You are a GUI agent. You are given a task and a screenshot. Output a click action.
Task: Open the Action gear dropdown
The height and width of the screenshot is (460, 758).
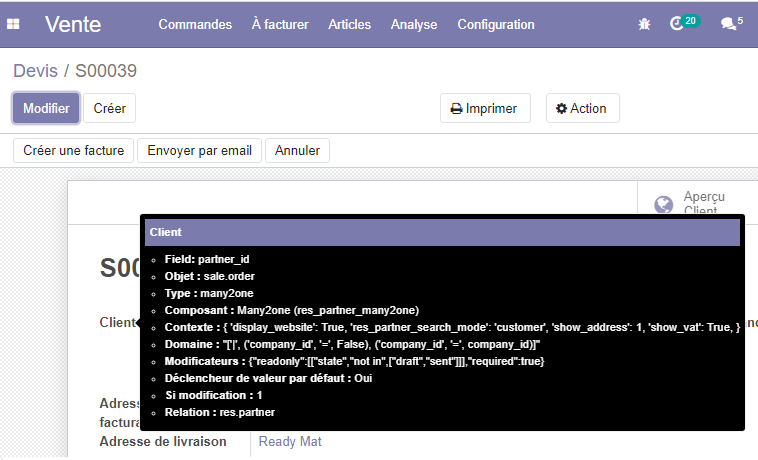tap(582, 108)
